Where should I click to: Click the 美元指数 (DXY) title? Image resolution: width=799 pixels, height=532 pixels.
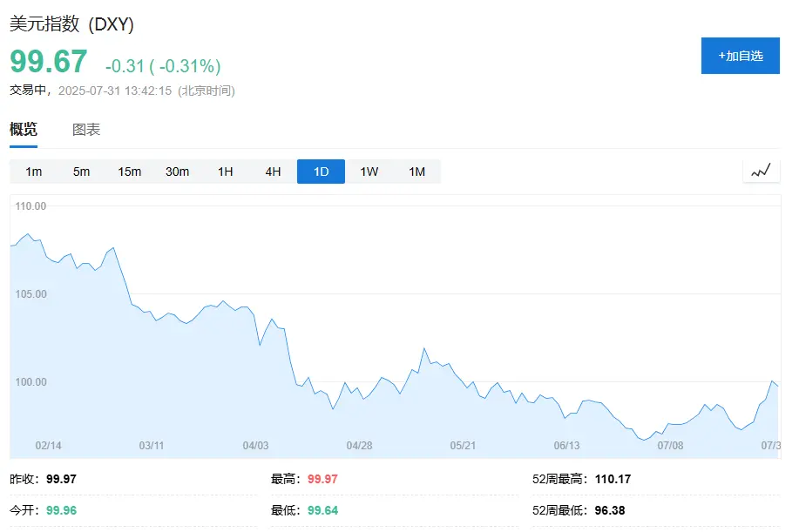pyautogui.click(x=71, y=25)
